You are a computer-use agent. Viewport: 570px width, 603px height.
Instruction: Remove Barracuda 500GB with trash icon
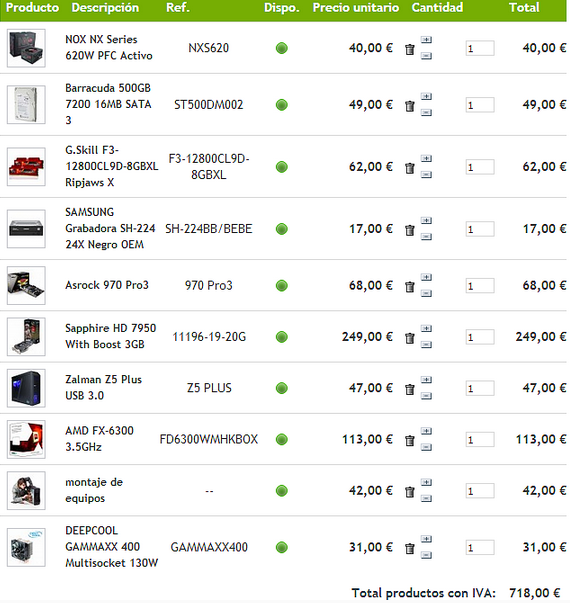coord(410,106)
